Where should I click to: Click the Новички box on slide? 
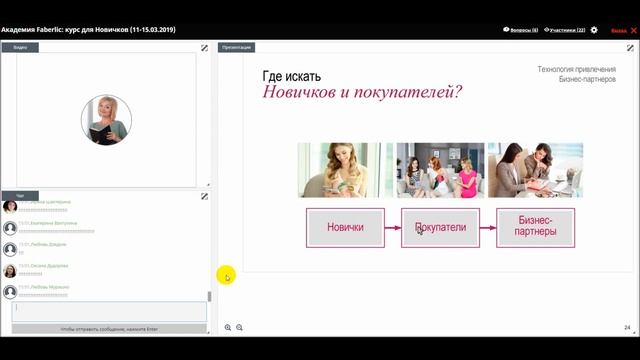(x=345, y=228)
